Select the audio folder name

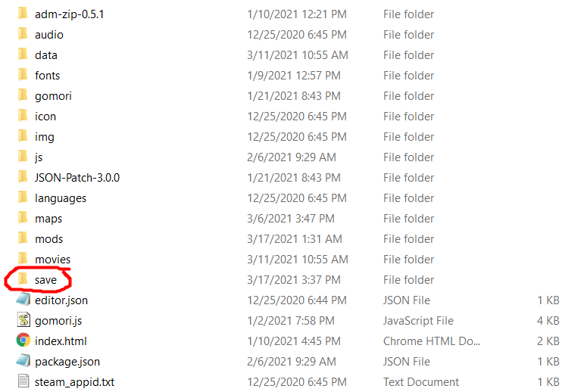tap(49, 34)
